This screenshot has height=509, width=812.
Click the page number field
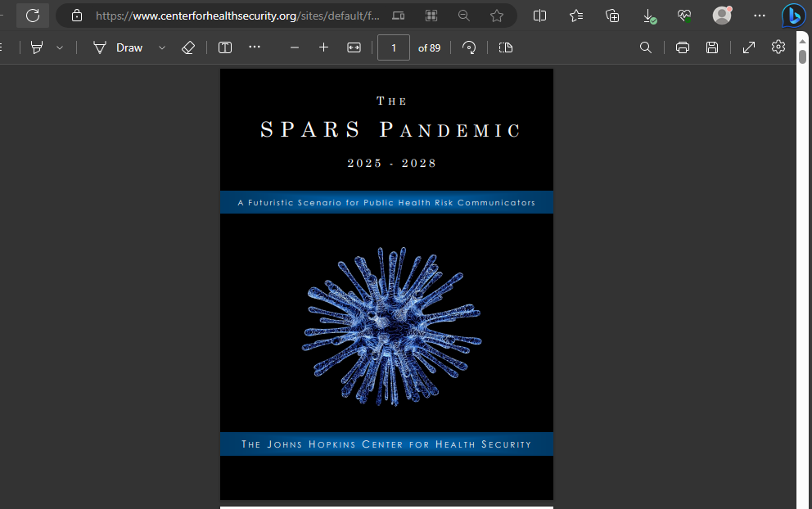pos(394,47)
